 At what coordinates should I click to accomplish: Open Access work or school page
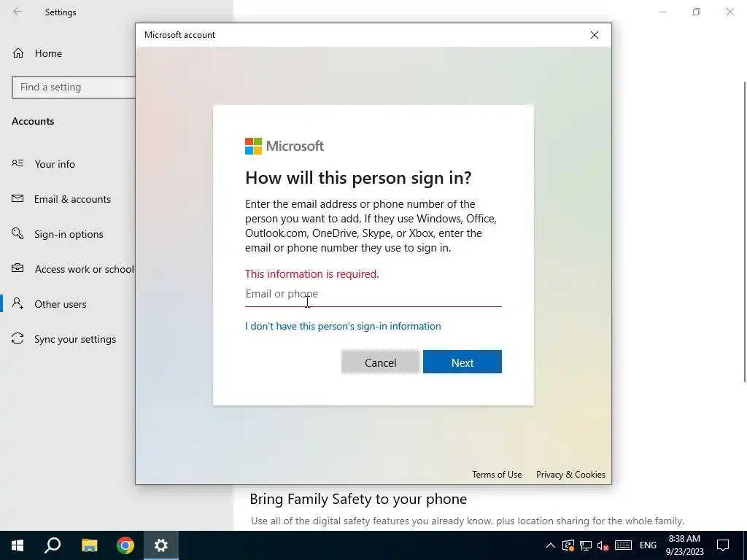(85, 269)
